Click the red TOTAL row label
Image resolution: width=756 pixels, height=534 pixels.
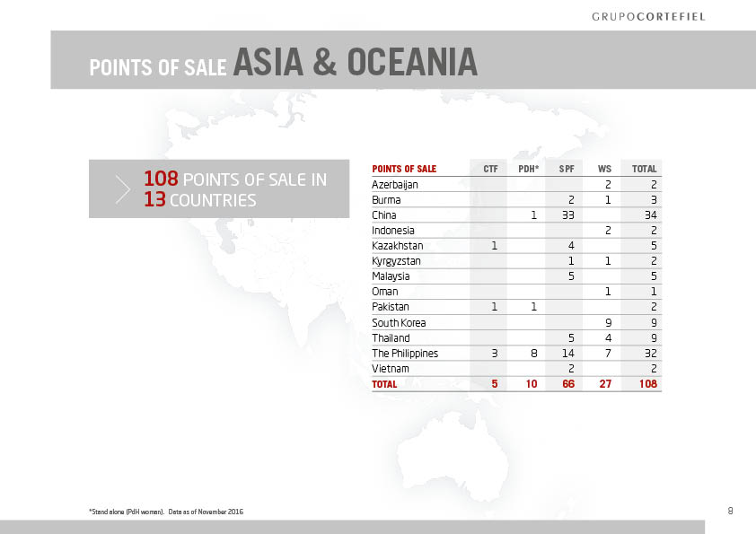384,384
